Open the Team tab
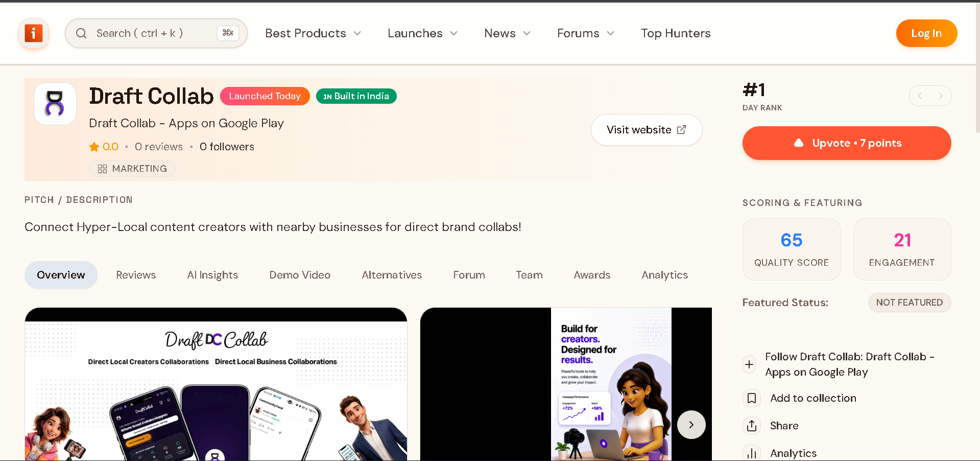This screenshot has width=980, height=461. coord(529,275)
